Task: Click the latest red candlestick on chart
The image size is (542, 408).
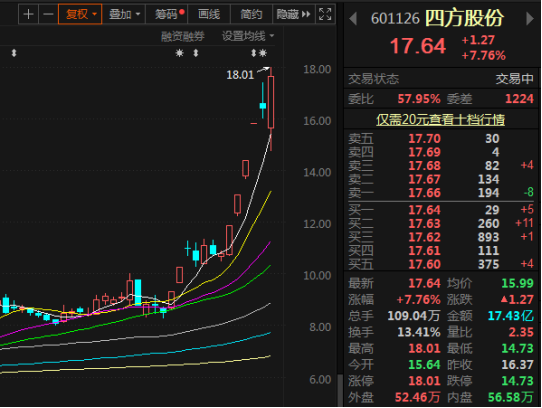Action: (271, 102)
